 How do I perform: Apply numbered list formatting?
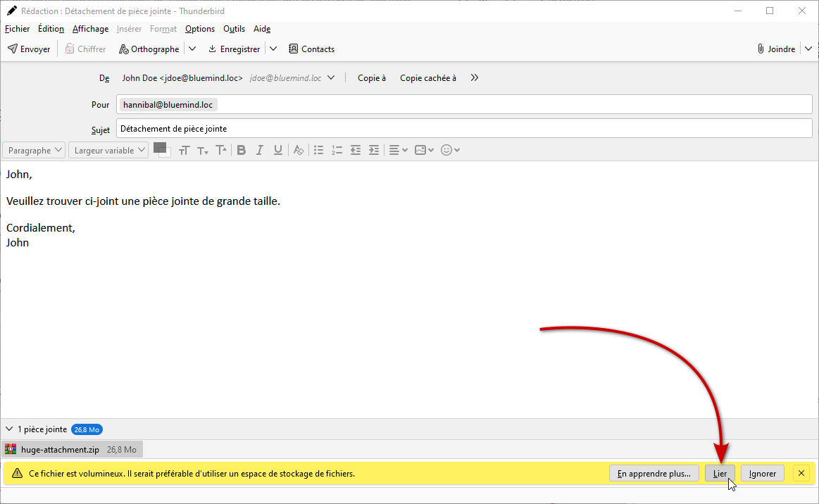(x=337, y=150)
